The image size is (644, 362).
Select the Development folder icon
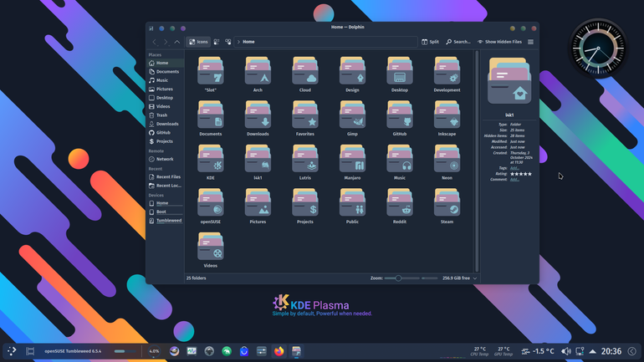(447, 71)
